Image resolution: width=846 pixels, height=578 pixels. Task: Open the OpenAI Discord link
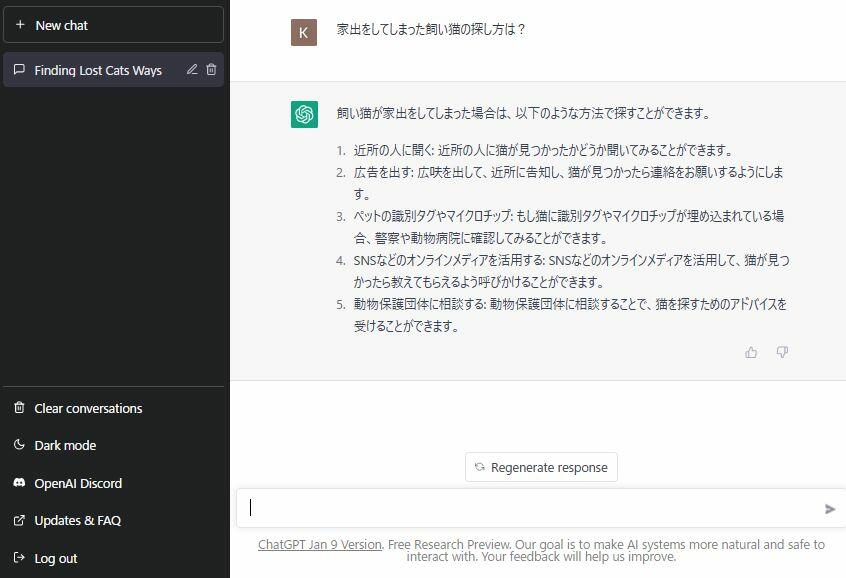tap(78, 483)
